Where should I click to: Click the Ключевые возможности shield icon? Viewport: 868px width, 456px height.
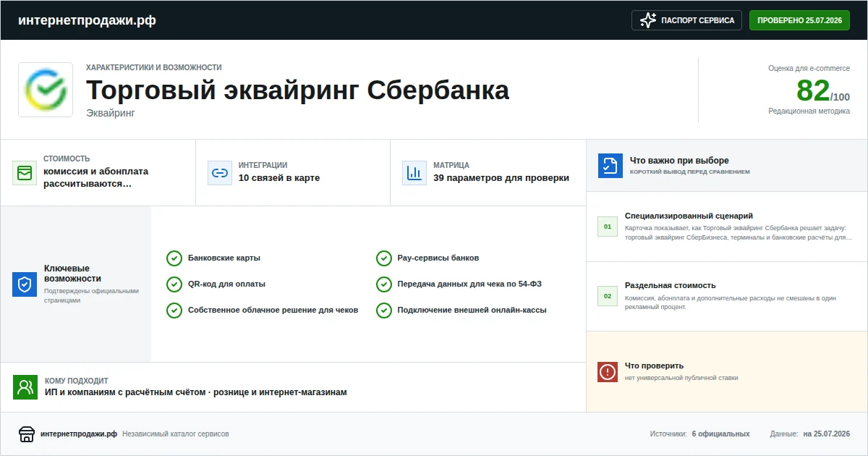[25, 284]
